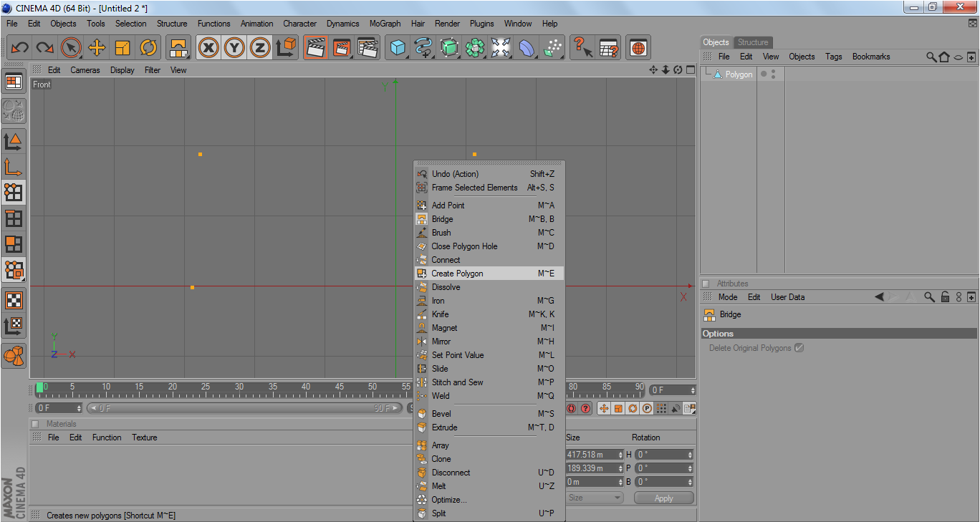Click the layout selector icon on left palette
980x522 pixels.
point(14,82)
